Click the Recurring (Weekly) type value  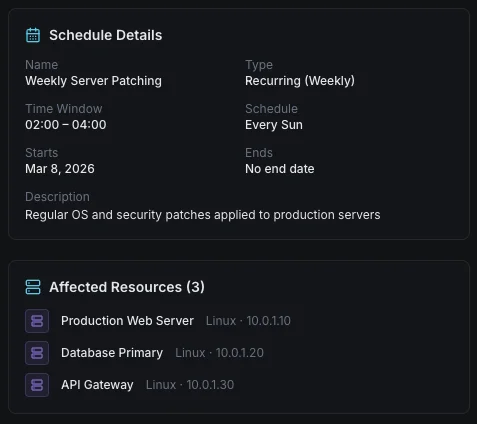300,81
